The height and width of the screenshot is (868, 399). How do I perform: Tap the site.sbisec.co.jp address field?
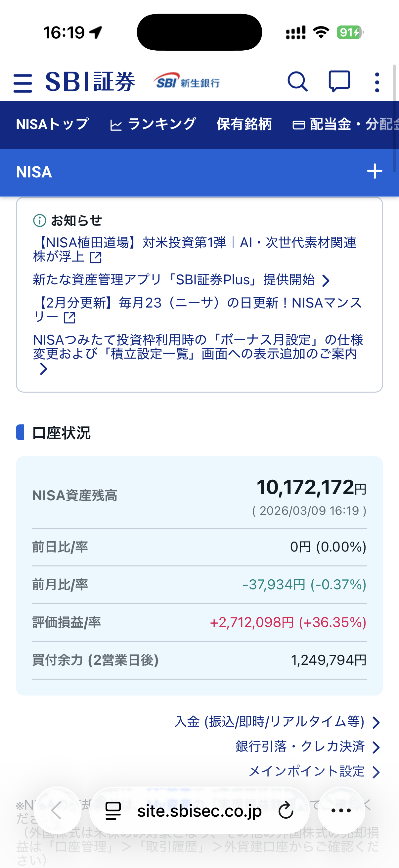[199, 810]
